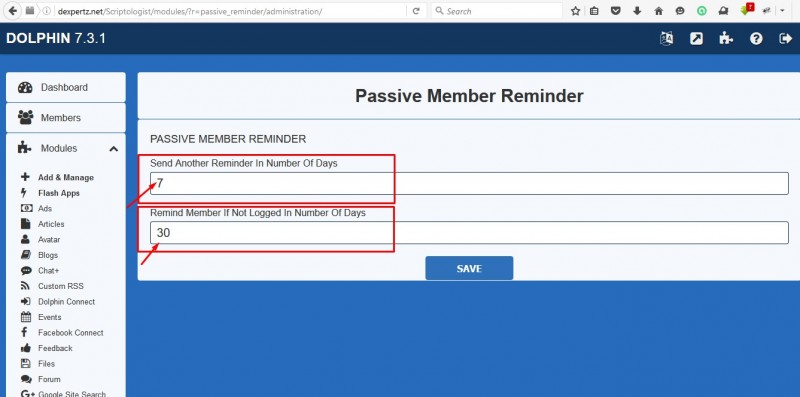The image size is (800, 397).
Task: Click the Files save-disk icon
Action: 26,363
